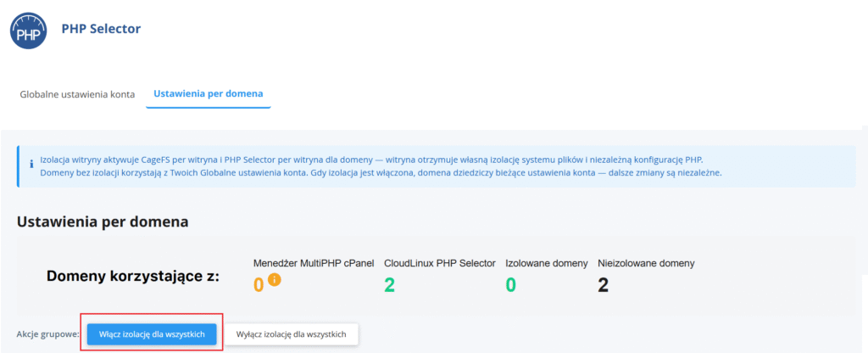Viewport: 868px width, 353px height.
Task: Select the Menedżer MultiPHP cPanel label
Action: [314, 263]
